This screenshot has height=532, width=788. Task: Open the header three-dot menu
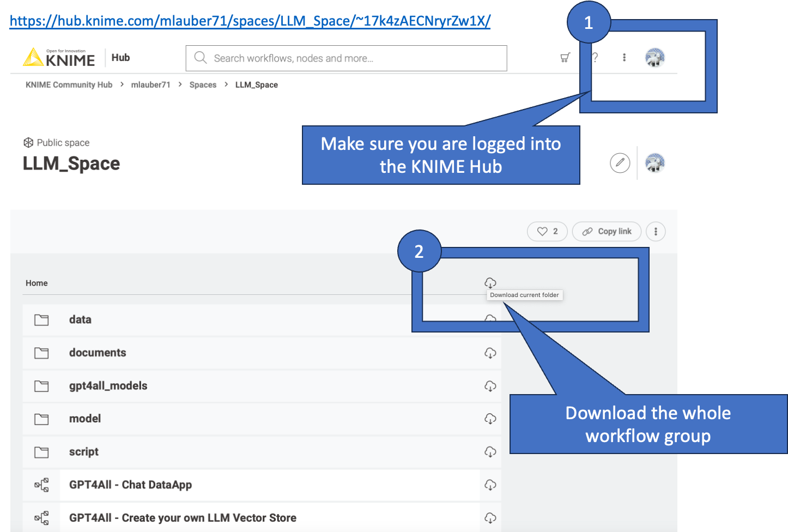click(625, 57)
